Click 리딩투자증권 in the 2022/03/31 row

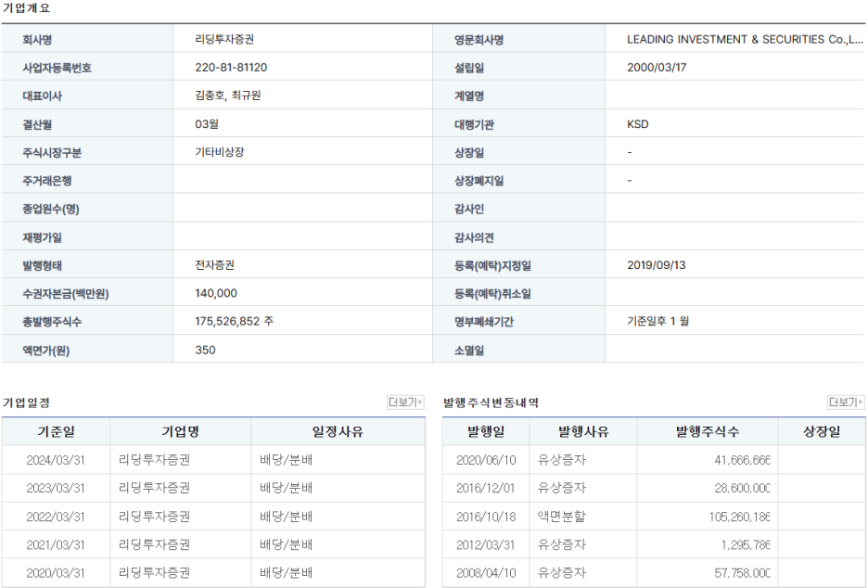pyautogui.click(x=155, y=517)
